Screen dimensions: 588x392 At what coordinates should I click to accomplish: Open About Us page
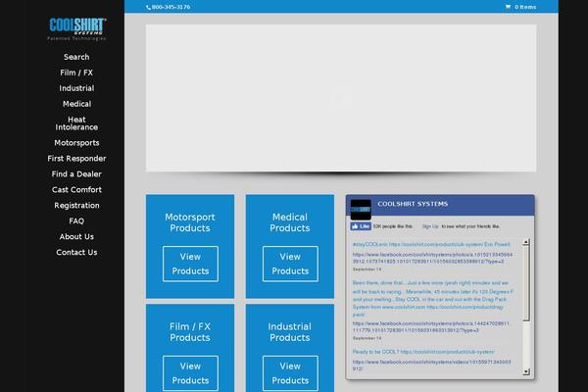click(76, 237)
